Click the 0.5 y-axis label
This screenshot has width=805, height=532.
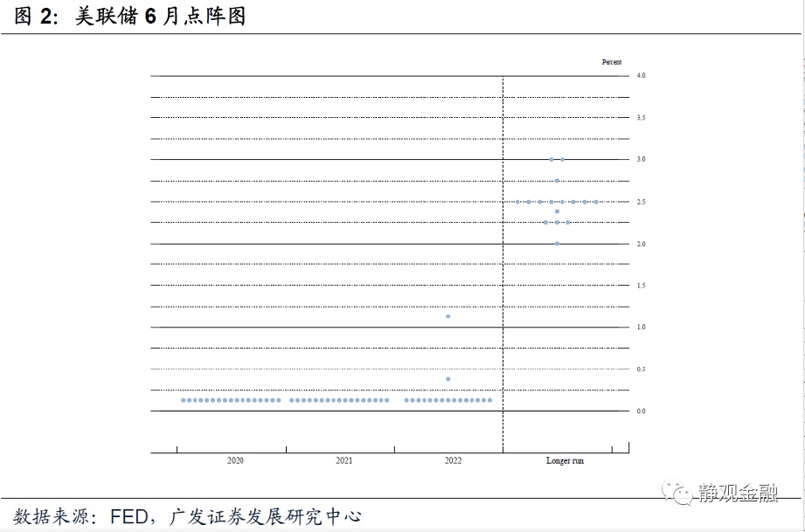642,369
